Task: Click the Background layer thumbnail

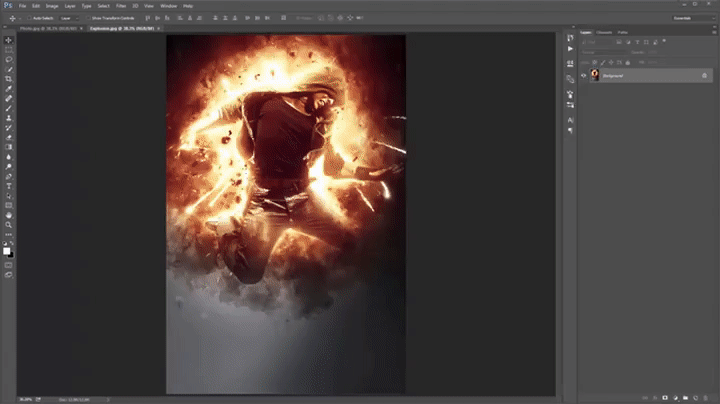Action: point(594,76)
